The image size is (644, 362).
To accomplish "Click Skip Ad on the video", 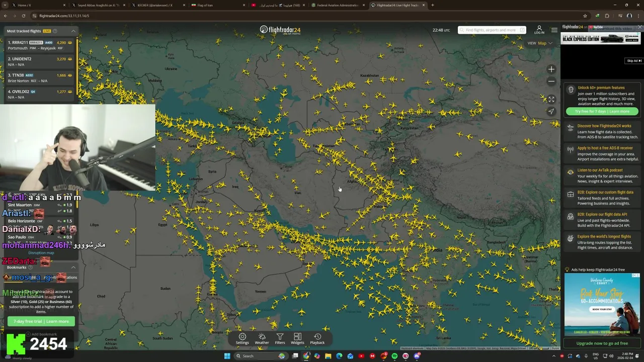I will [x=633, y=61].
